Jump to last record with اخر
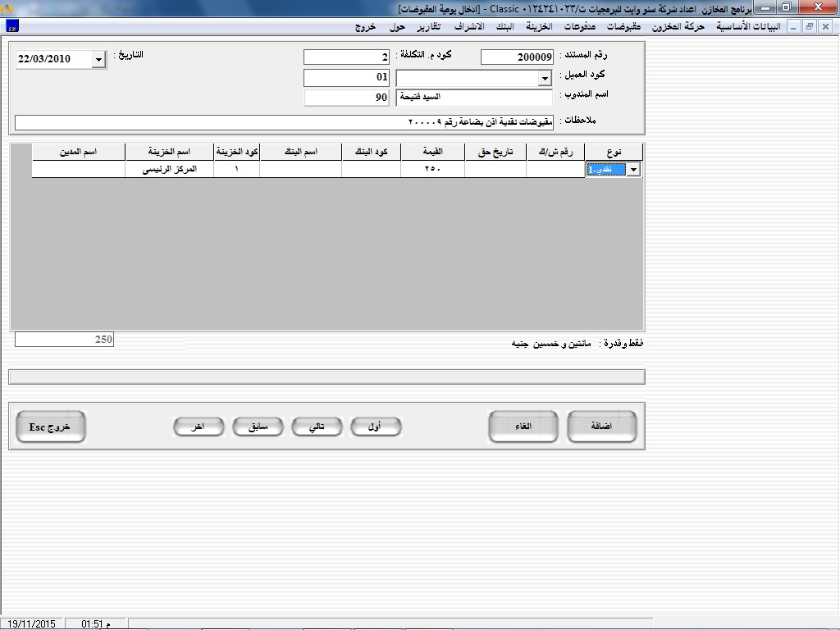The height and width of the screenshot is (630, 840). (x=199, y=427)
